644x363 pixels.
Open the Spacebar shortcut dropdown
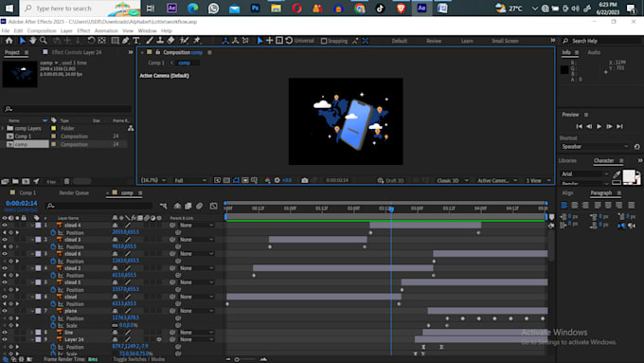595,147
